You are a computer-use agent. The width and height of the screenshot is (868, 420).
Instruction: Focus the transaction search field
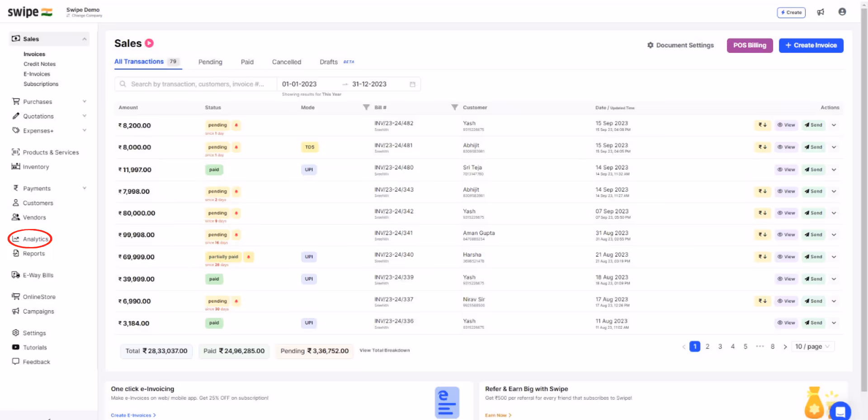coord(196,84)
